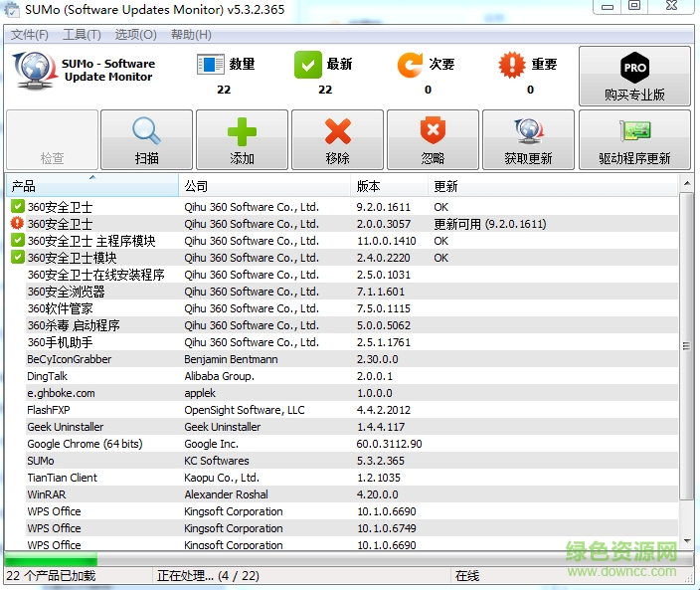The height and width of the screenshot is (590, 700).
Task: Open the 选项(O) menu
Action: point(135,35)
